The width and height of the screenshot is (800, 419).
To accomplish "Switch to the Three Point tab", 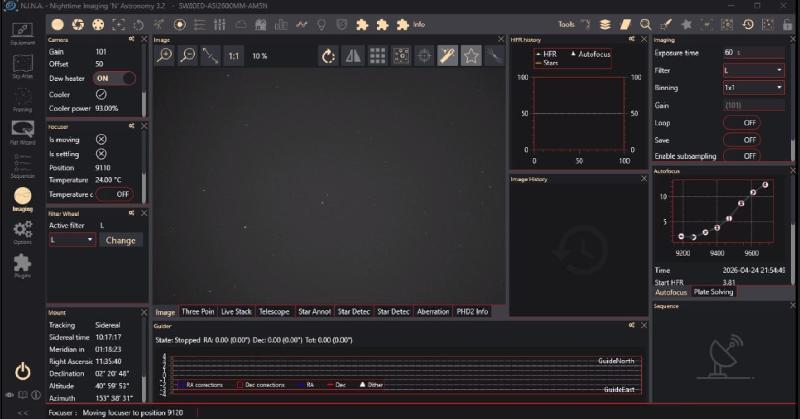I will click(x=198, y=311).
